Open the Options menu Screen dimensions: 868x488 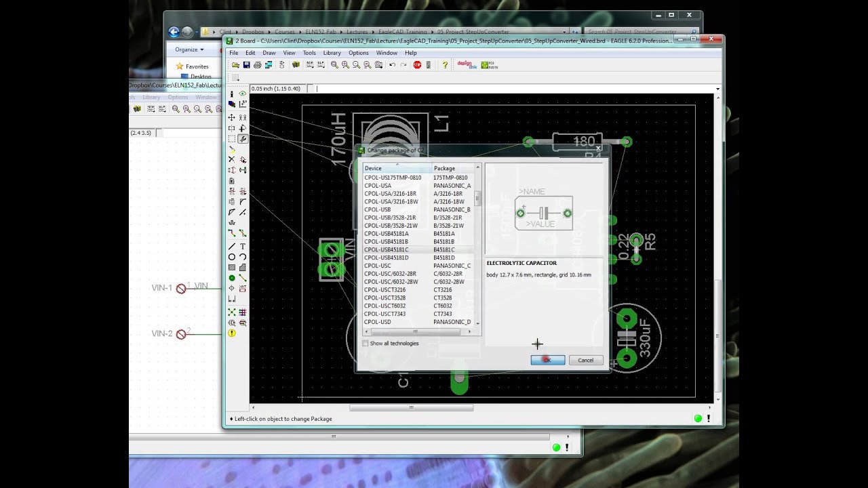point(359,53)
